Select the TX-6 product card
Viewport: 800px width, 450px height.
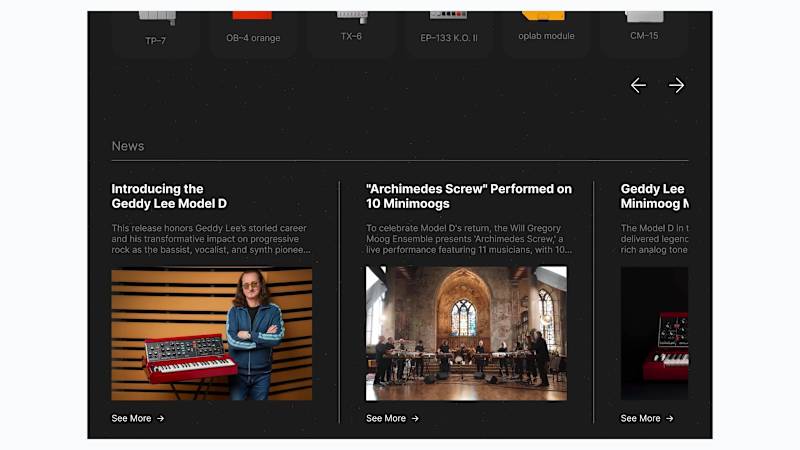tap(351, 34)
